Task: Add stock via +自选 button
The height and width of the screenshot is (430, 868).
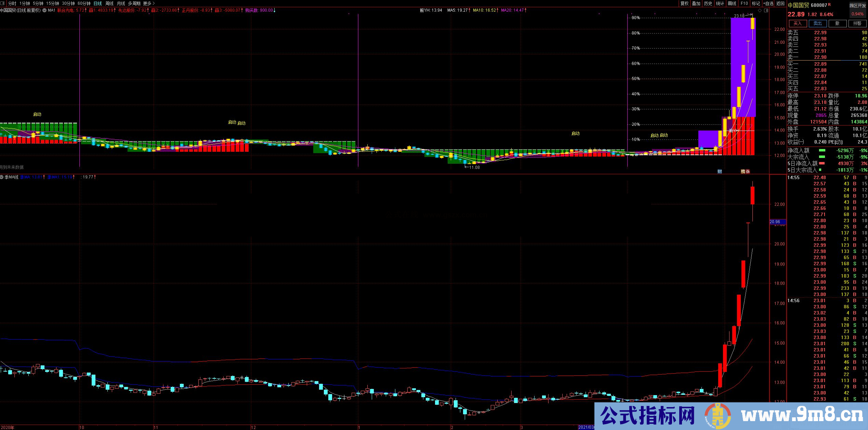Action: 768,3
